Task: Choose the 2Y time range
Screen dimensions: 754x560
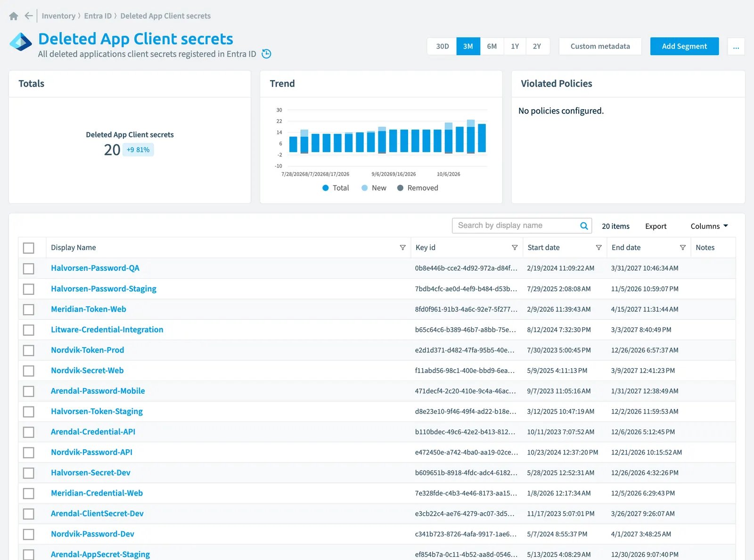Action: pos(537,46)
